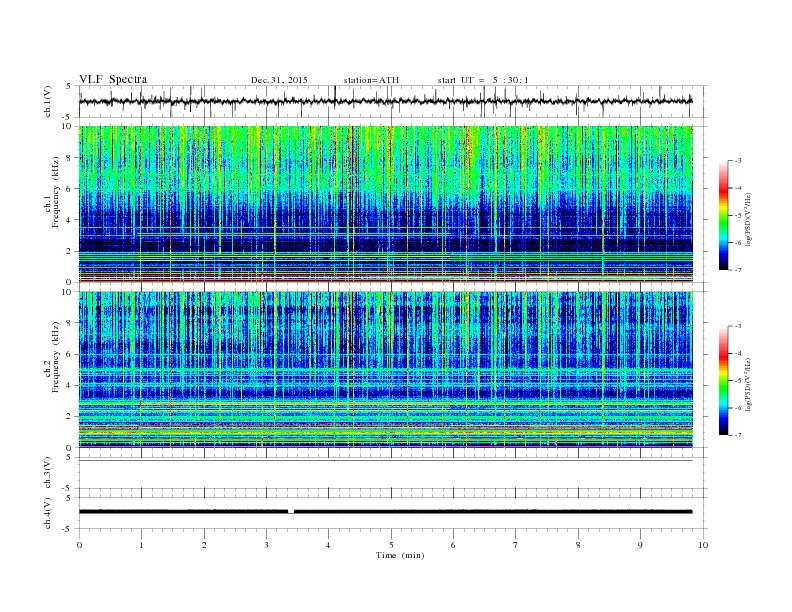The height and width of the screenshot is (612, 792).
Task: Click the time axis tick label '8'
Action: pyautogui.click(x=578, y=545)
